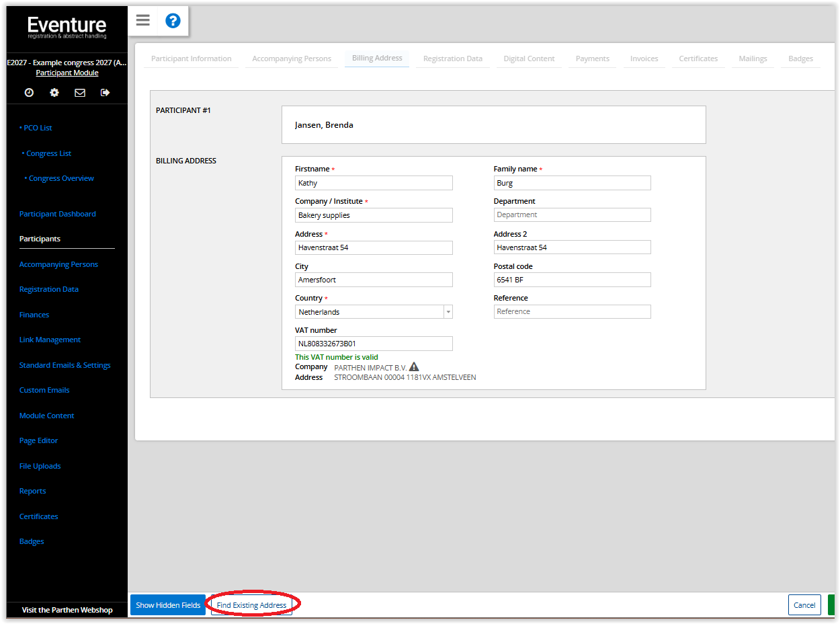
Task: Click the Cancel button
Action: pos(804,605)
